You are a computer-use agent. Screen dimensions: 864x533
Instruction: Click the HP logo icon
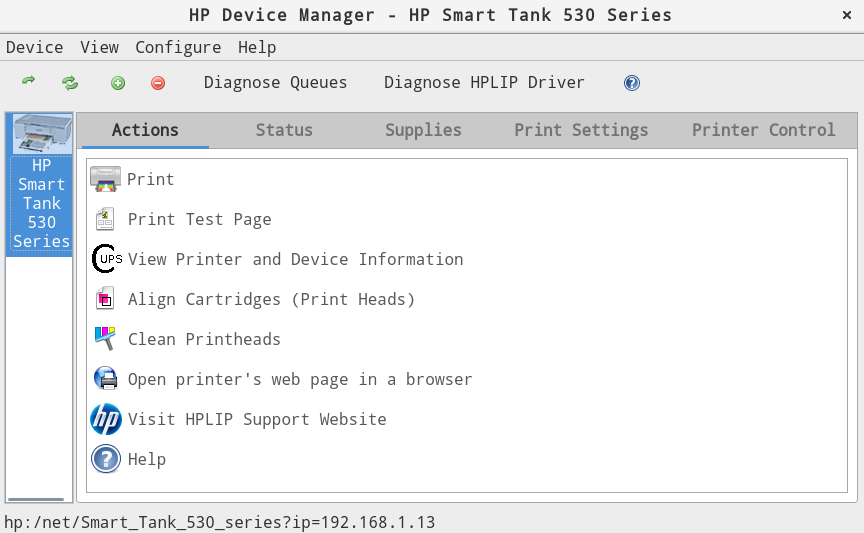pyautogui.click(x=106, y=419)
